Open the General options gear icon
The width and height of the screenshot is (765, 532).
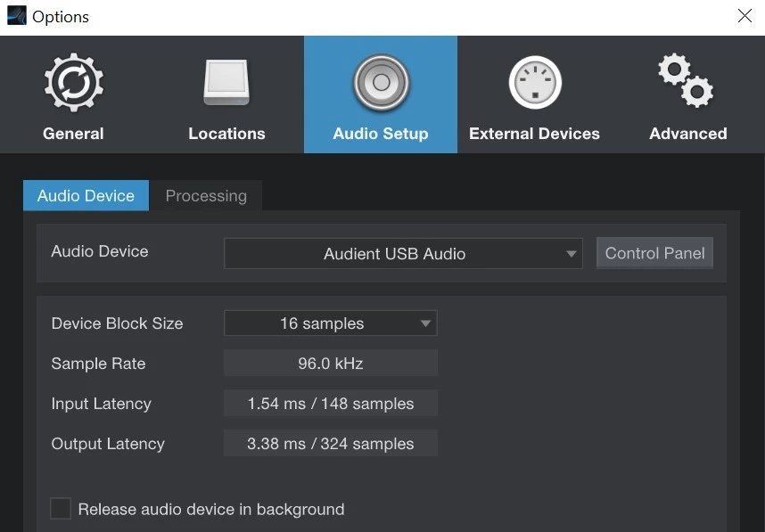74,82
